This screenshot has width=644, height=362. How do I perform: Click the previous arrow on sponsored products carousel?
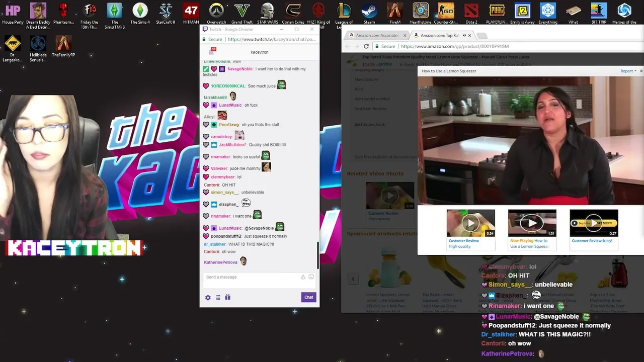click(353, 279)
